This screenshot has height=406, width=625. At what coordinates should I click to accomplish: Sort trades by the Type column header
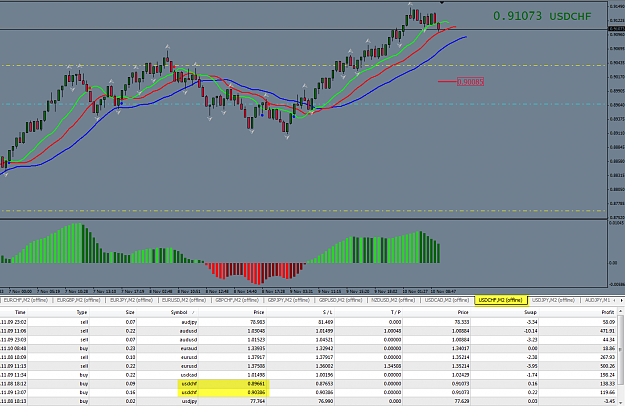pyautogui.click(x=82, y=312)
